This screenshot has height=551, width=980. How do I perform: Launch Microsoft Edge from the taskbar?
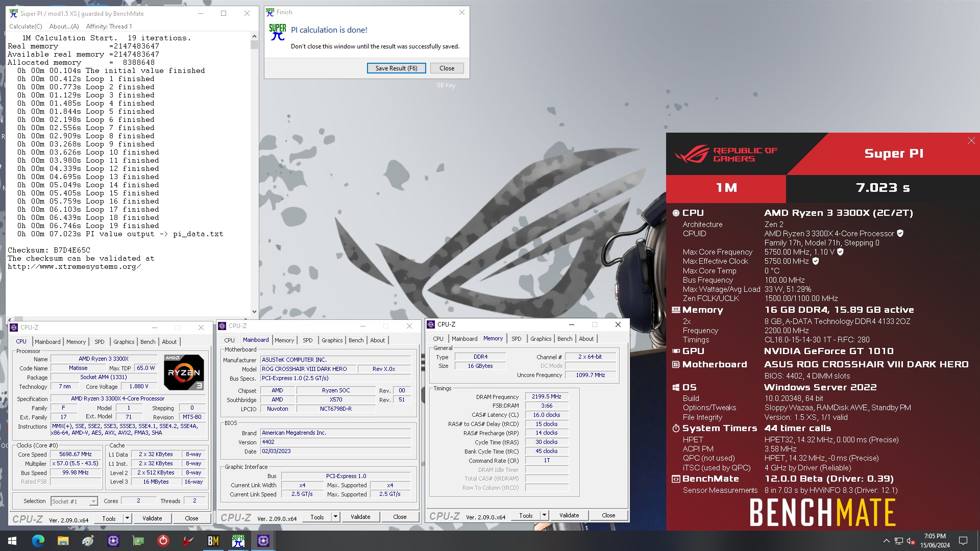point(38,541)
